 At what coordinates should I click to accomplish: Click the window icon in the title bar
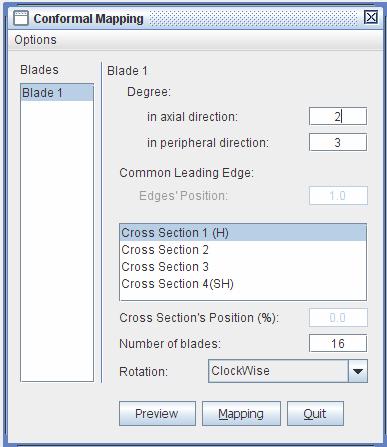click(21, 18)
